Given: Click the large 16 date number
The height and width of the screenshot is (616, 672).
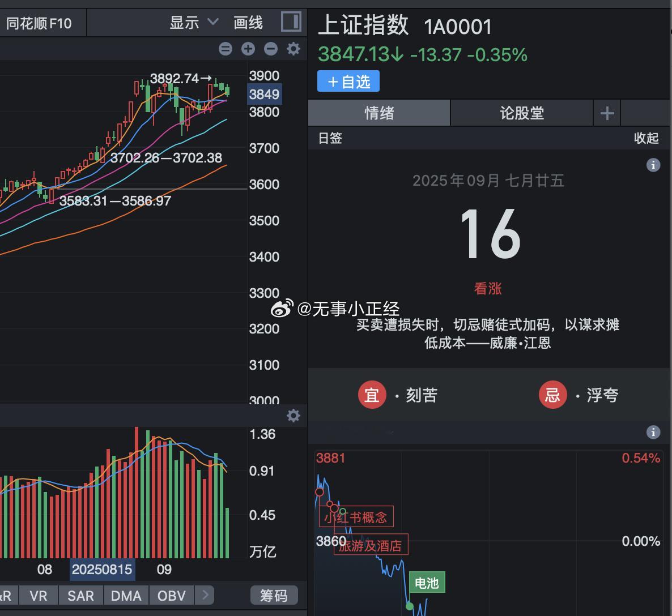Looking at the screenshot, I should 490,234.
